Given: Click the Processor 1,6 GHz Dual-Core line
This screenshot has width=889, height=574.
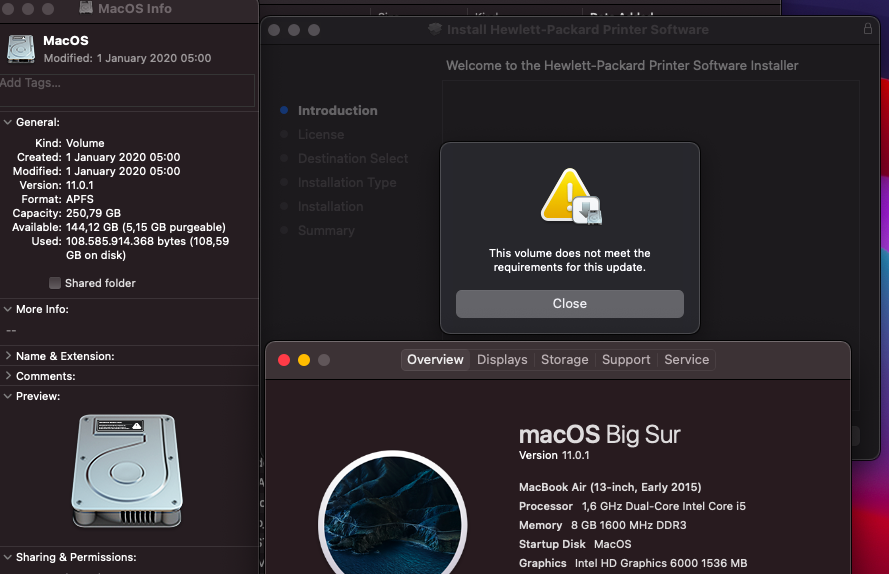Looking at the screenshot, I should pos(632,506).
